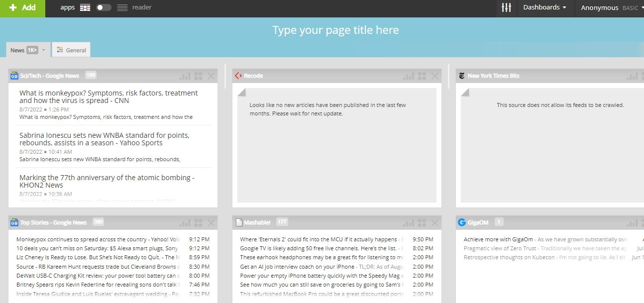Switch to the General tab
Image resolution: width=644 pixels, height=303 pixels.
72,50
